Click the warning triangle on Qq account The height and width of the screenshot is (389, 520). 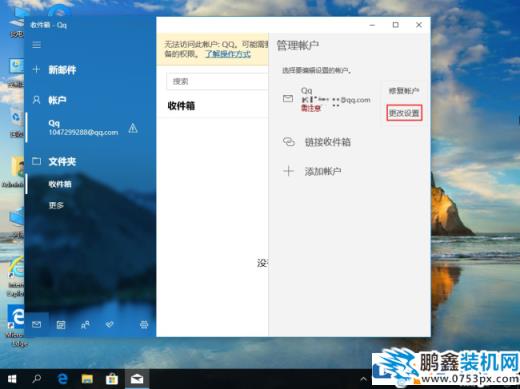tap(133, 128)
